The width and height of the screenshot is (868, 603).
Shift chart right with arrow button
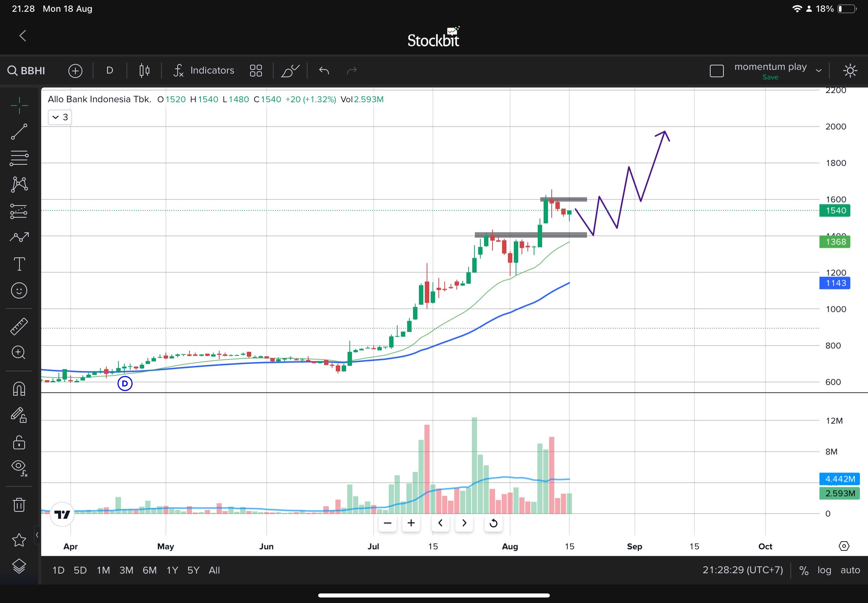(464, 523)
